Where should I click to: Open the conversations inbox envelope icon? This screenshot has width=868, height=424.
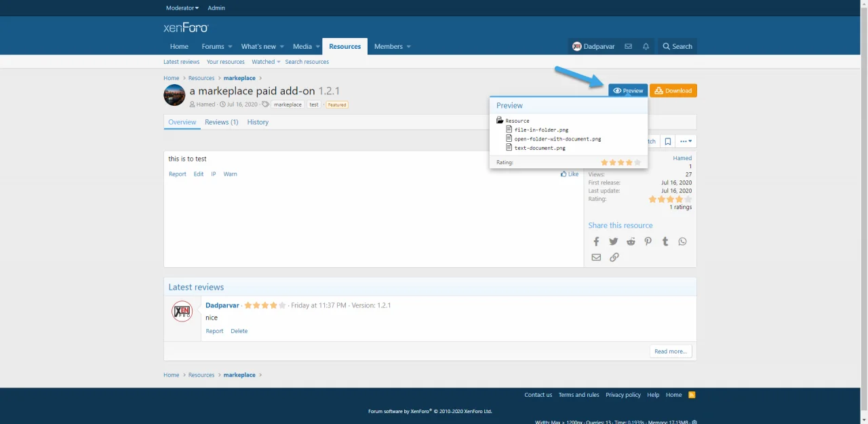coord(628,47)
